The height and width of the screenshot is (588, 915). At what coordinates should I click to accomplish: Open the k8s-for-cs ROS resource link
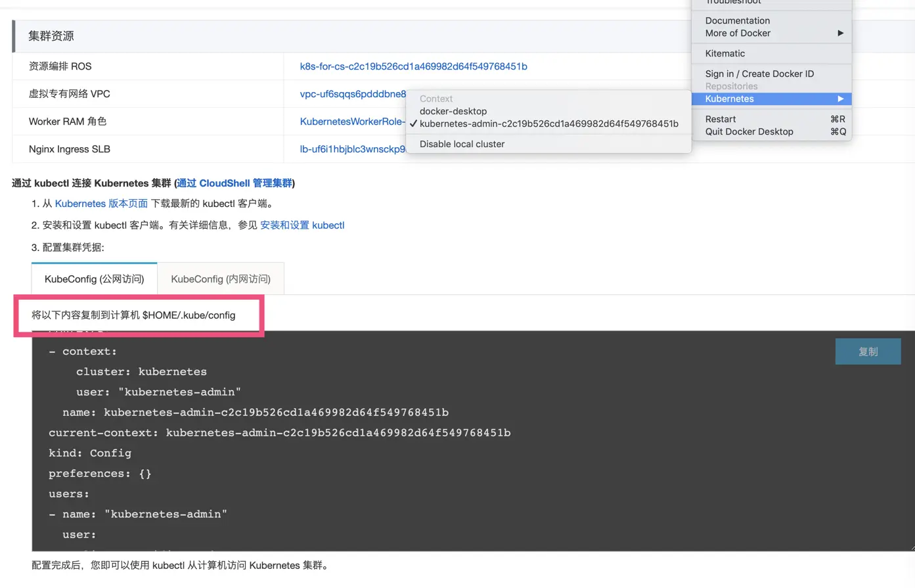tap(413, 66)
